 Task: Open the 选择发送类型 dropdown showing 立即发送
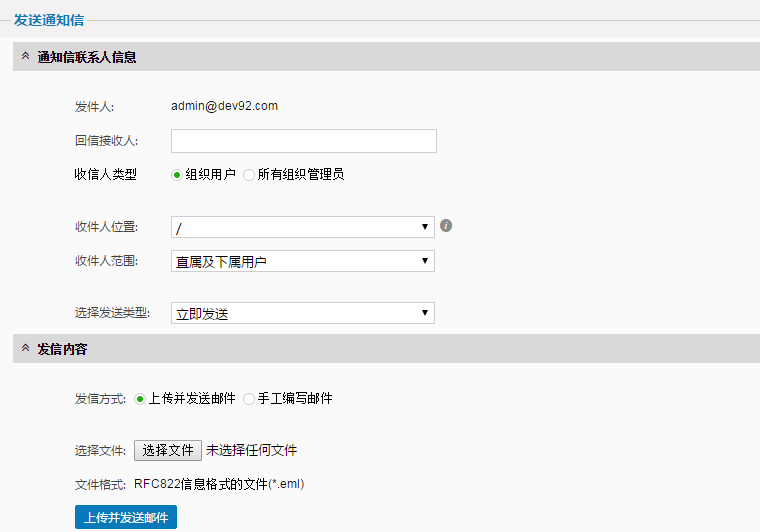[302, 314]
